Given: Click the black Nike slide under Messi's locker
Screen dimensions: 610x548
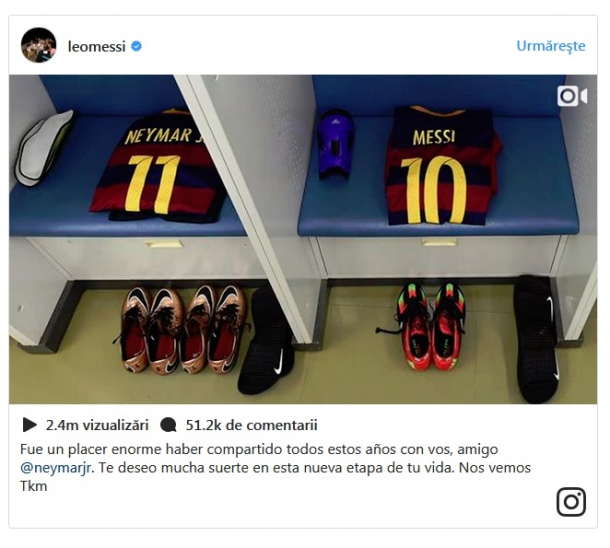Looking at the screenshot, I should pos(536,339).
